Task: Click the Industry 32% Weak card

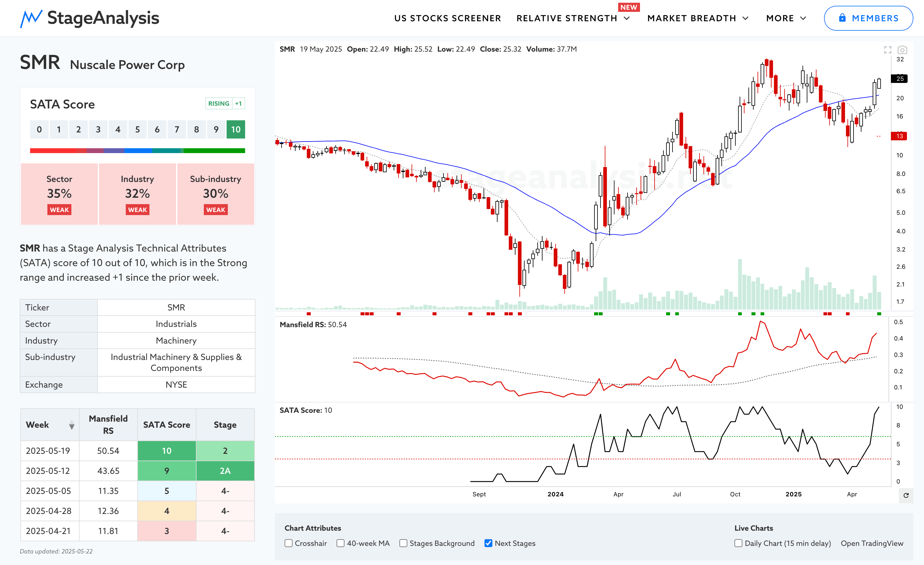Action: pyautogui.click(x=137, y=194)
